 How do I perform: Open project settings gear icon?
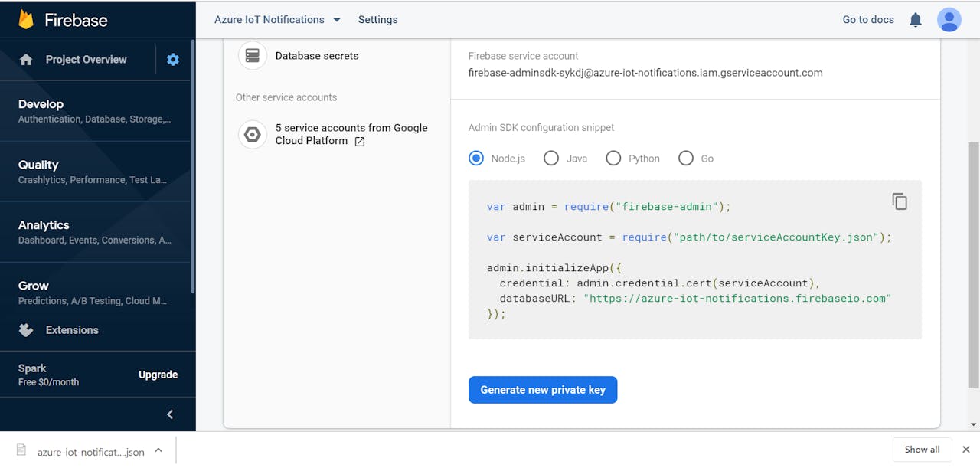click(173, 59)
